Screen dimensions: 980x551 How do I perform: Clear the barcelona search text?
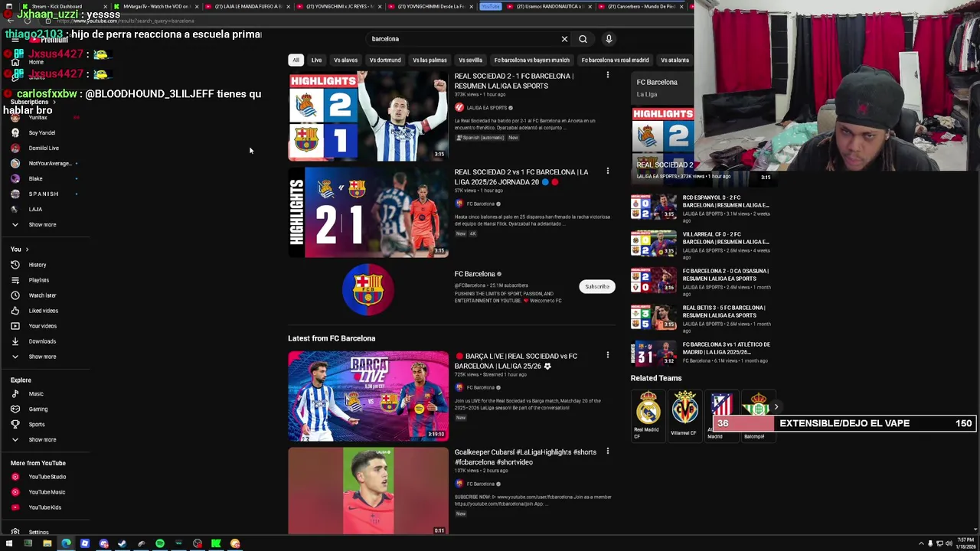(x=564, y=39)
